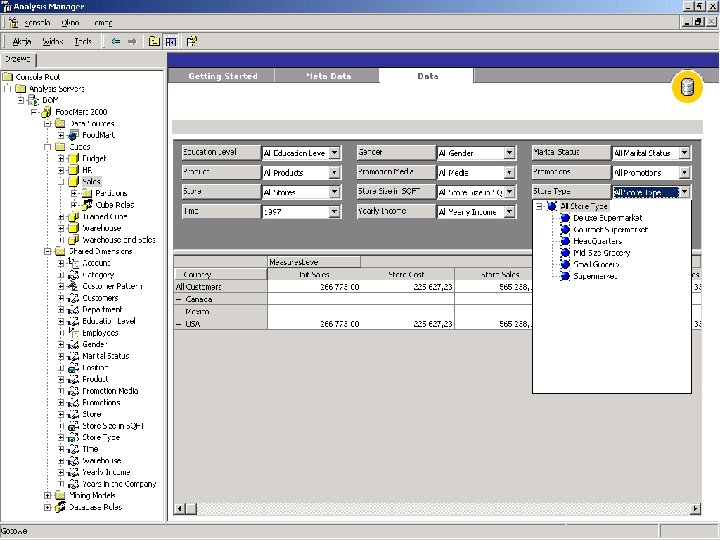Click the back arrow toolbar icon
720x540 pixels.
(x=115, y=42)
